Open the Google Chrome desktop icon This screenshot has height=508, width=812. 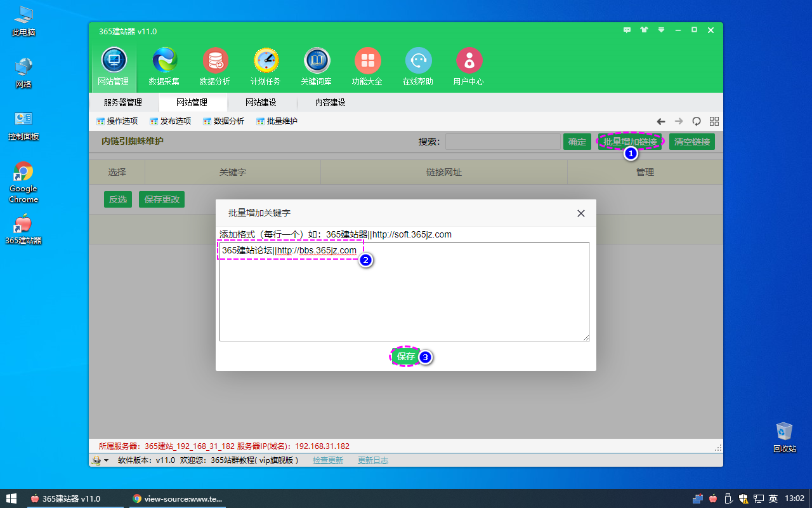(x=23, y=182)
